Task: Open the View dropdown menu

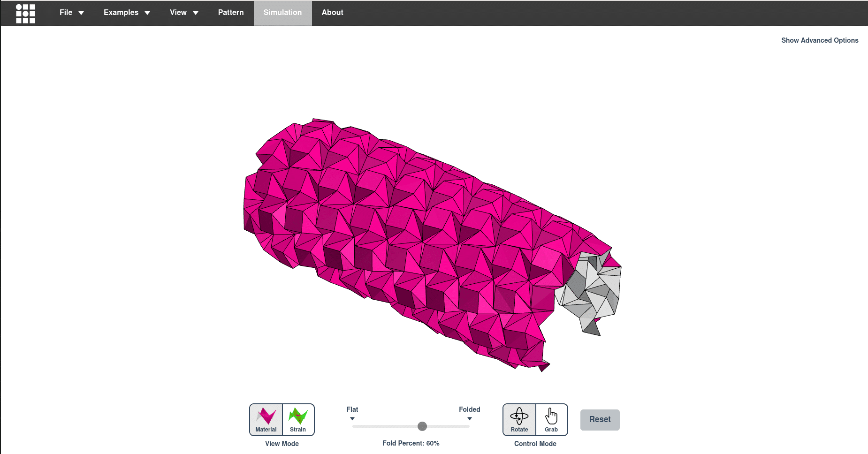Action: (183, 13)
